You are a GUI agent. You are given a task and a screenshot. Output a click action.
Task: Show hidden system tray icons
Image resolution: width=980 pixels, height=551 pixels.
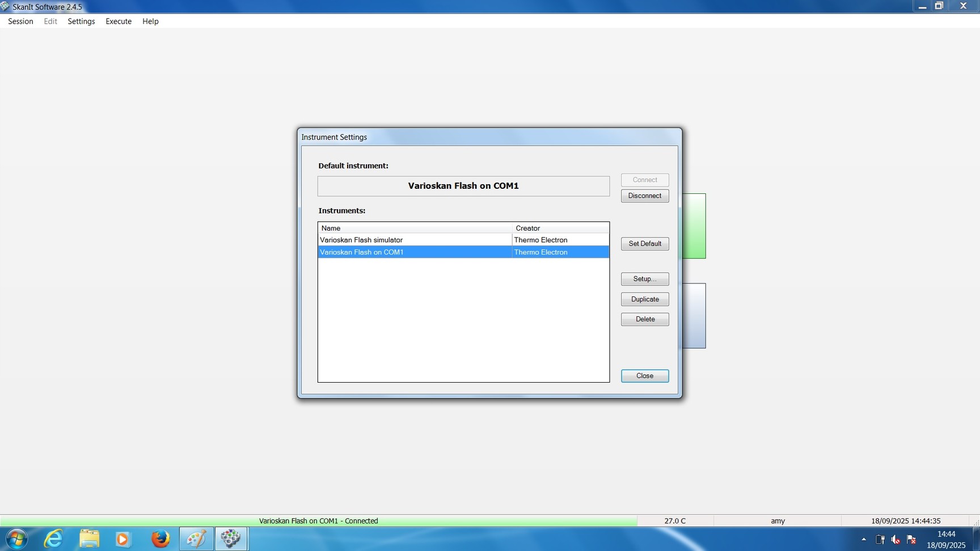click(864, 539)
